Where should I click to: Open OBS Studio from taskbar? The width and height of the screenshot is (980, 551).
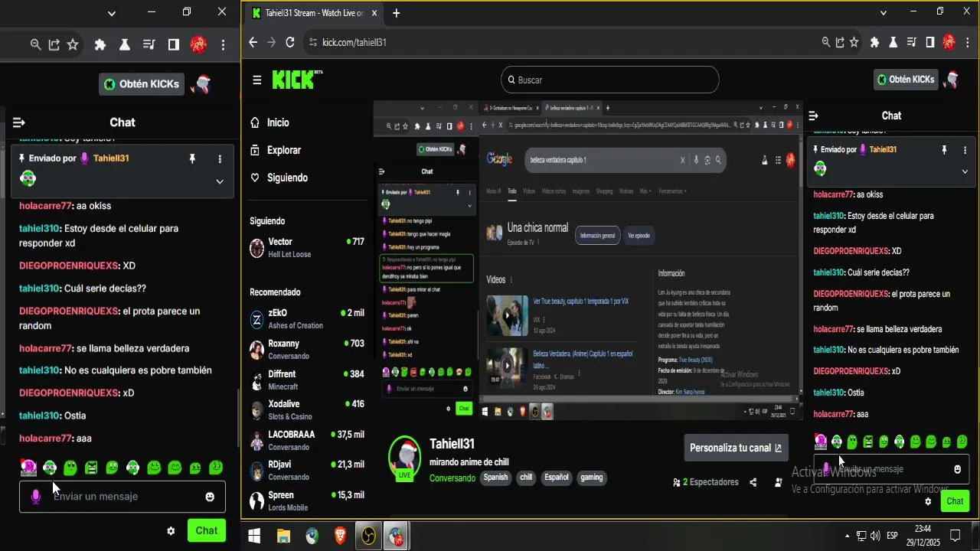point(368,536)
